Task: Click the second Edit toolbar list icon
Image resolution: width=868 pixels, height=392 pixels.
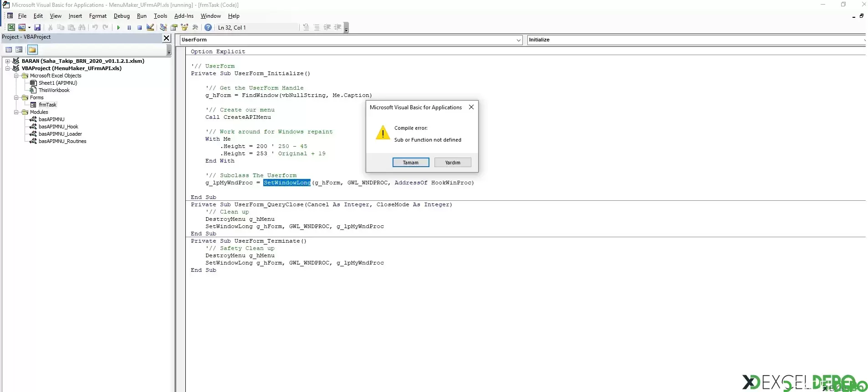Action: coord(317,27)
